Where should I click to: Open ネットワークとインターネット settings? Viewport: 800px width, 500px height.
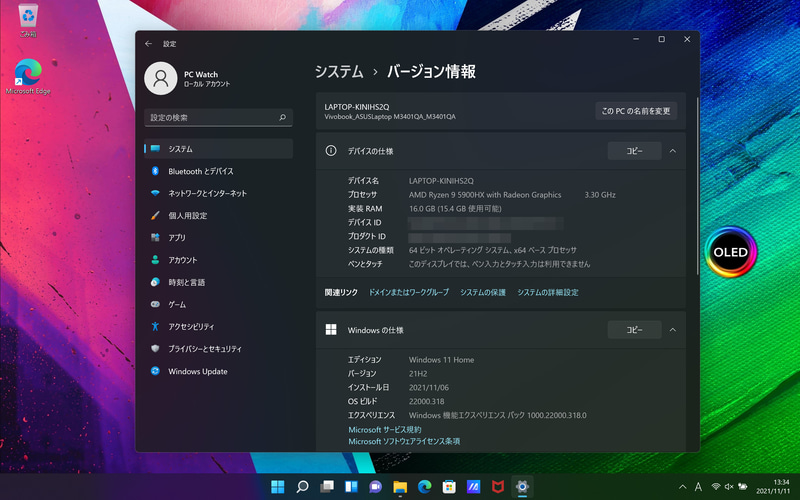point(218,193)
